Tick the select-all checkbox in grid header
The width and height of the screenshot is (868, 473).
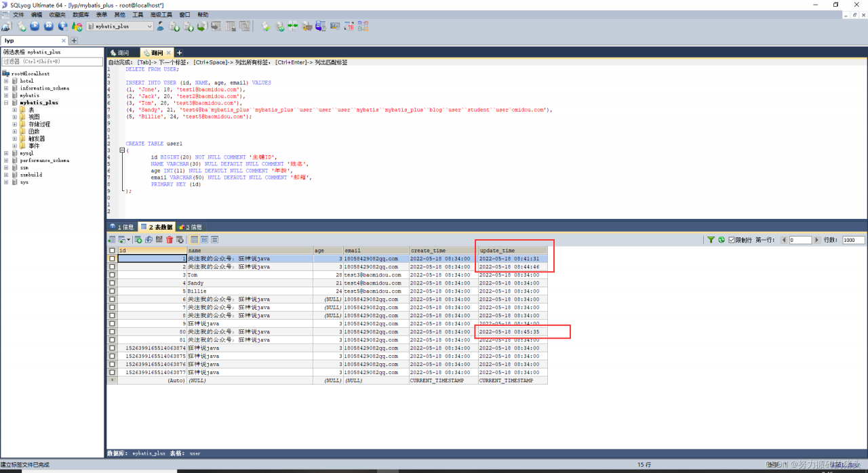click(x=113, y=251)
